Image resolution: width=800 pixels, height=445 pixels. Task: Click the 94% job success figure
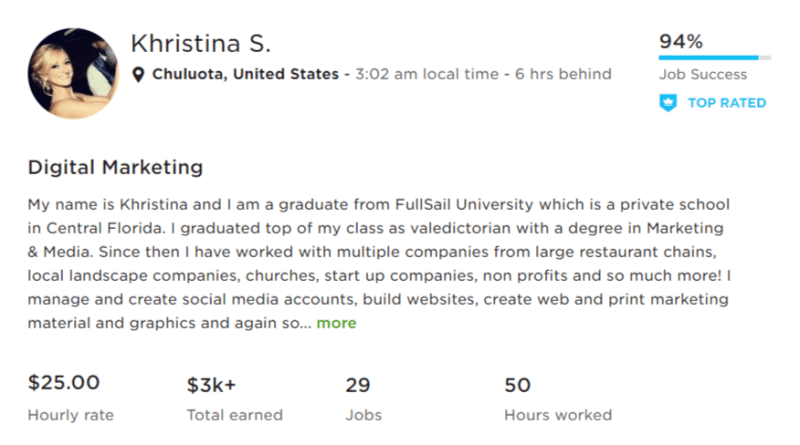(x=681, y=41)
